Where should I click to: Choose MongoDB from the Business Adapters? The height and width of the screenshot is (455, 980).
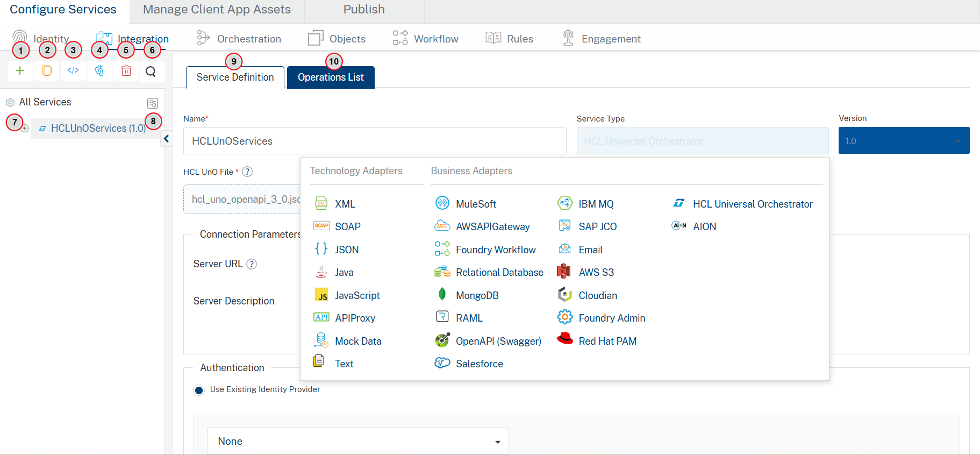[x=477, y=295]
